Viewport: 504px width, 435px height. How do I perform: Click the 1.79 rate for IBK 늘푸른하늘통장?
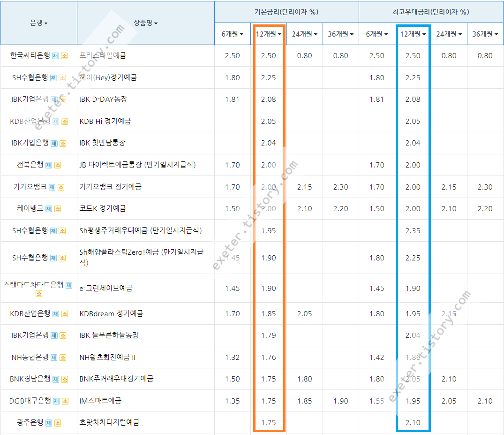(268, 335)
